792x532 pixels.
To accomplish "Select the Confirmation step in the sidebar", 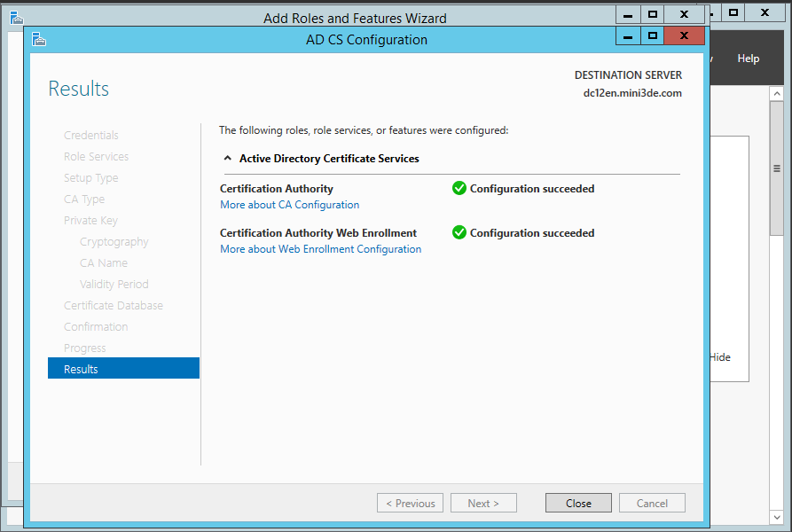I will 96,327.
